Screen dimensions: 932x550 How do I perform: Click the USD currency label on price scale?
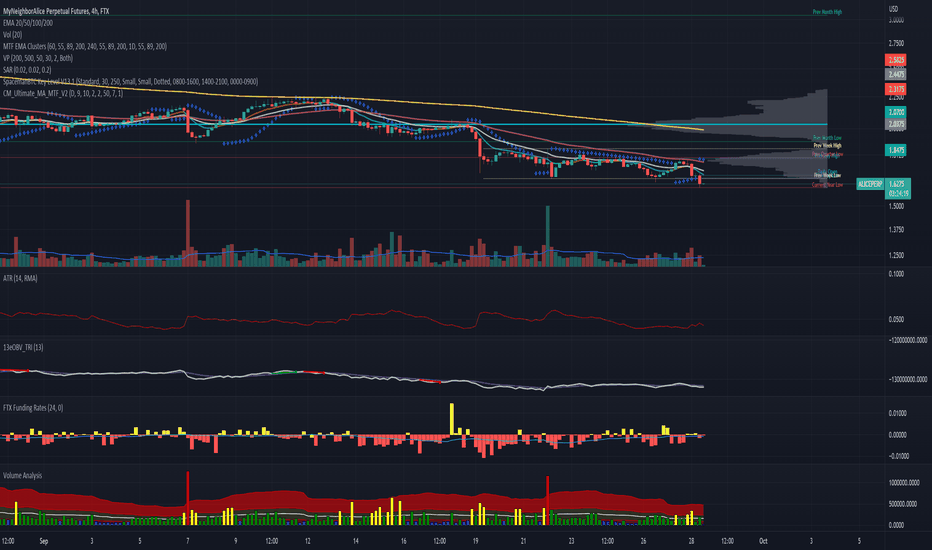893,9
